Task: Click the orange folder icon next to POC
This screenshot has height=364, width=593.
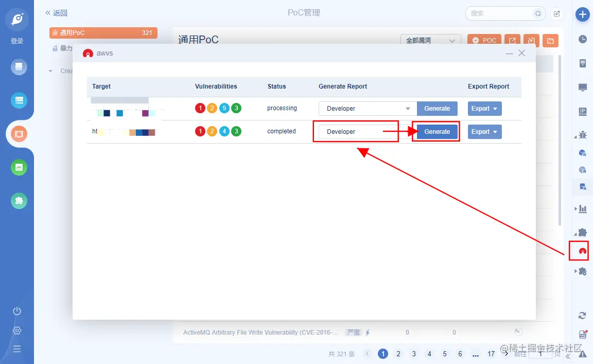Action: click(550, 41)
